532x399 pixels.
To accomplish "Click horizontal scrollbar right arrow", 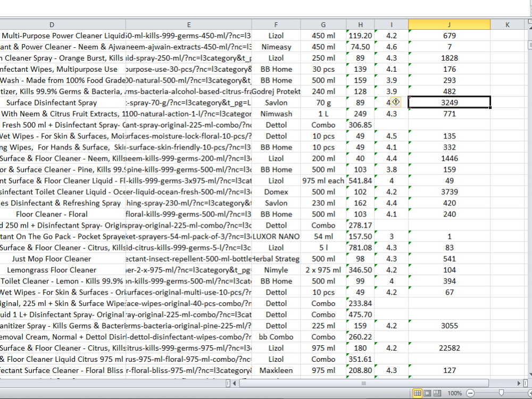I will 519,384.
